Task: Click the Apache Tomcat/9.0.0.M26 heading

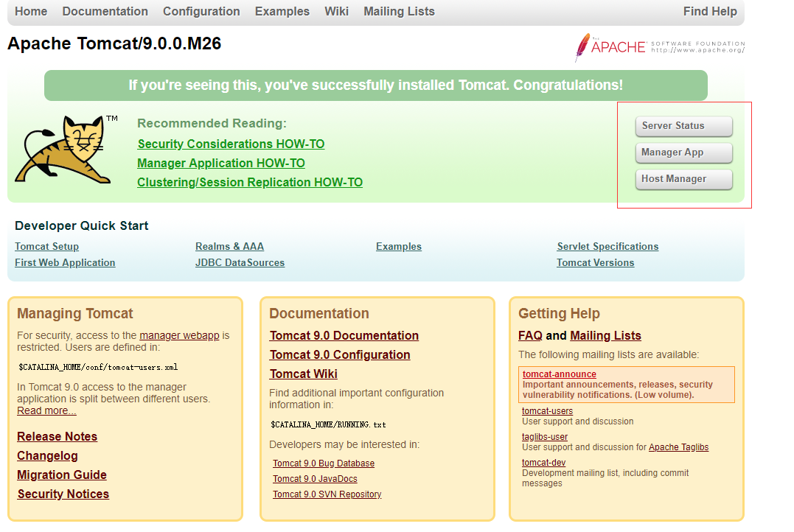Action: [x=114, y=43]
